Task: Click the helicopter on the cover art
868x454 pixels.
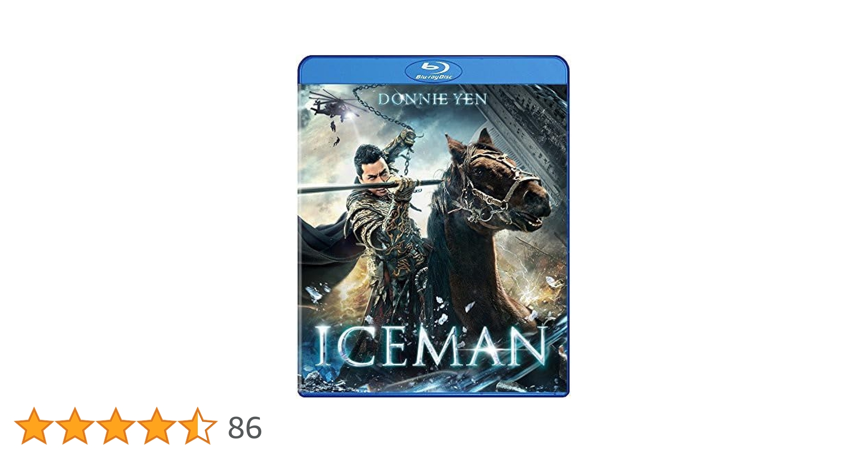Action: coord(330,106)
